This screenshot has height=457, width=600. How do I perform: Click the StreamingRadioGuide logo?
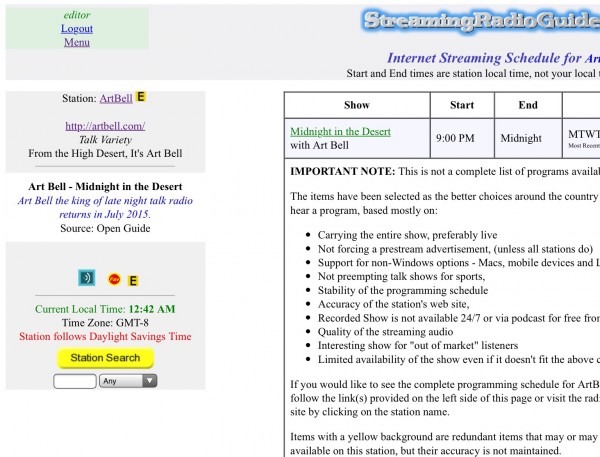481,21
